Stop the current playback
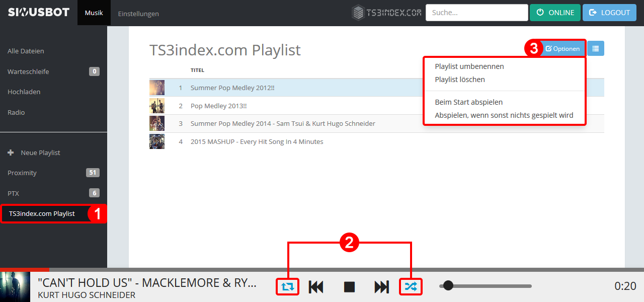Screen dimensions: 644x302 349,287
